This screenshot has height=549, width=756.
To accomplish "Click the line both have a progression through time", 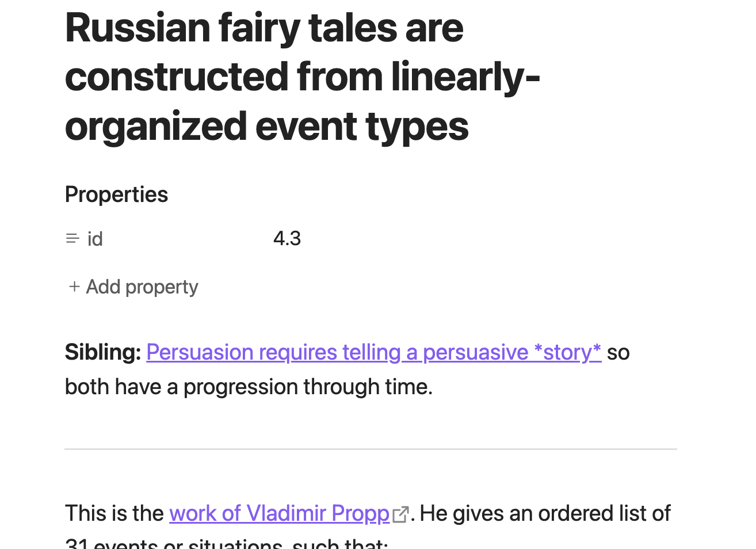I will coord(249,387).
